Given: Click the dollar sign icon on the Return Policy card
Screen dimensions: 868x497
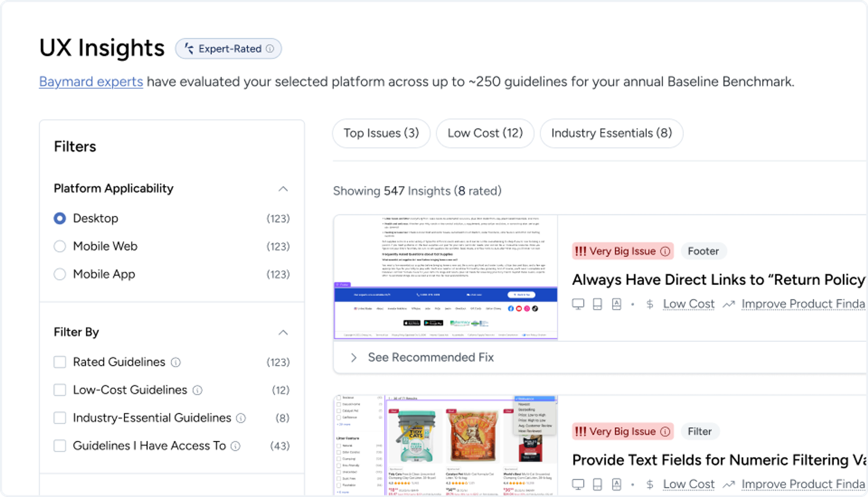Looking at the screenshot, I should [x=650, y=304].
